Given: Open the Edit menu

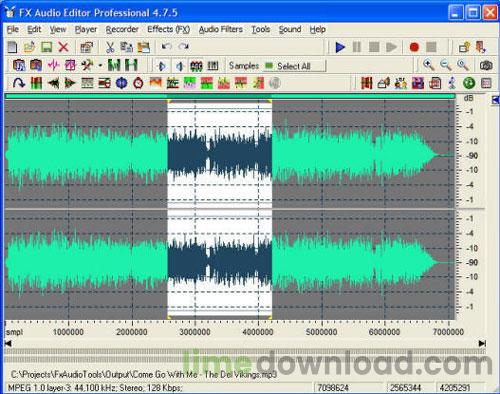Looking at the screenshot, I should (x=34, y=29).
